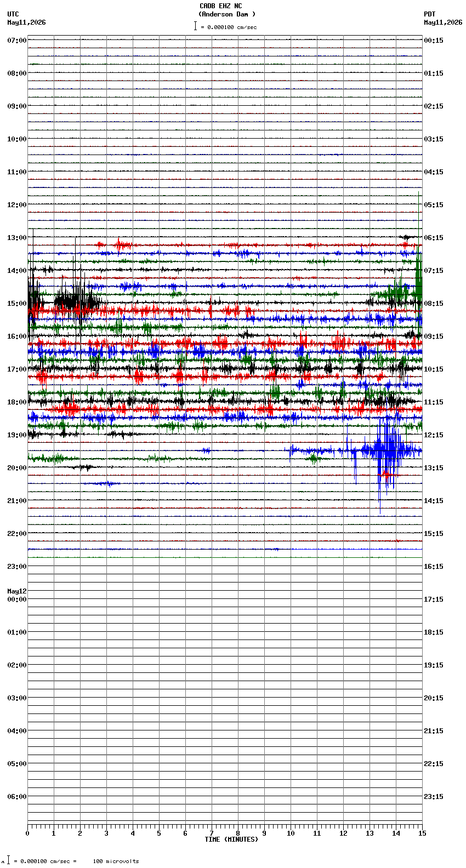
Task: Click the 'TIME (MINUTES)' axis title
Action: (x=231, y=840)
